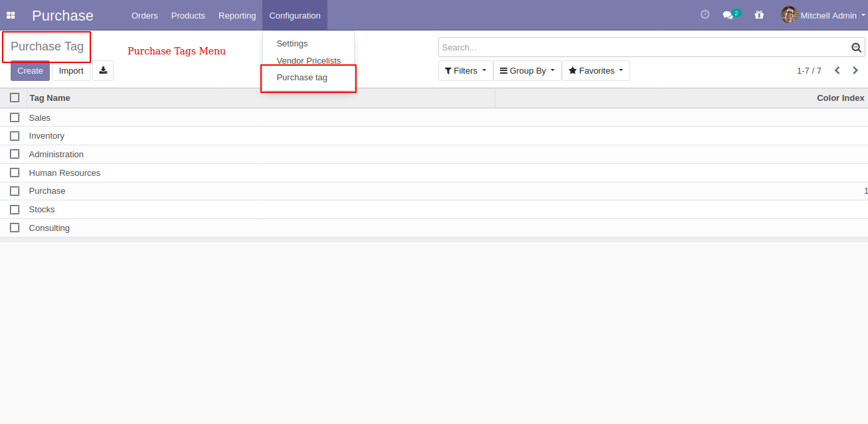Open the Sales tag row

pyautogui.click(x=434, y=117)
